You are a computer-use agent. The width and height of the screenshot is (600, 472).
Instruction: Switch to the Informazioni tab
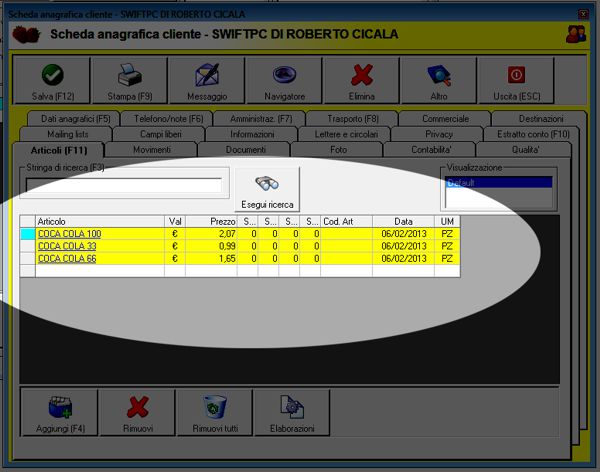(x=252, y=134)
